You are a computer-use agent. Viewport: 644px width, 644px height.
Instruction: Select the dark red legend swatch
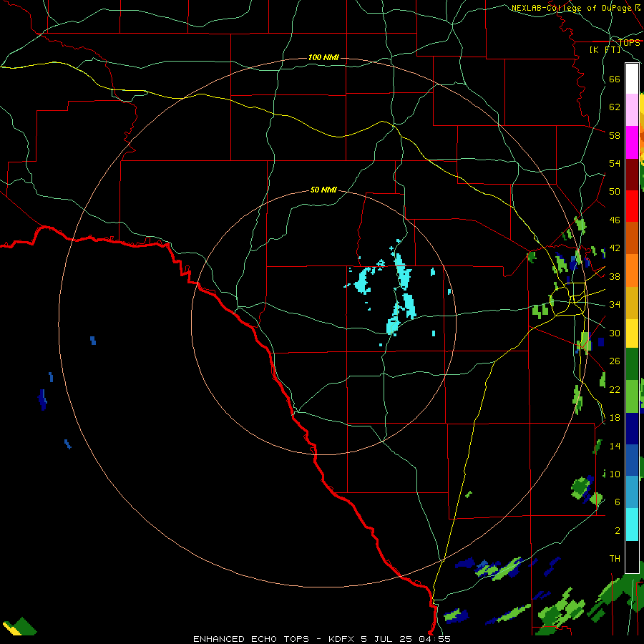tap(632, 175)
